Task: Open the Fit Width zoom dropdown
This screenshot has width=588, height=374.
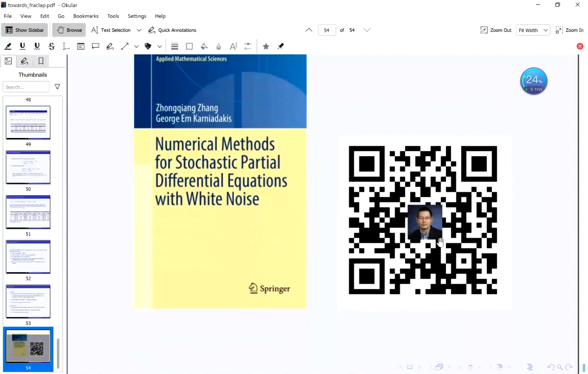Action: [533, 30]
